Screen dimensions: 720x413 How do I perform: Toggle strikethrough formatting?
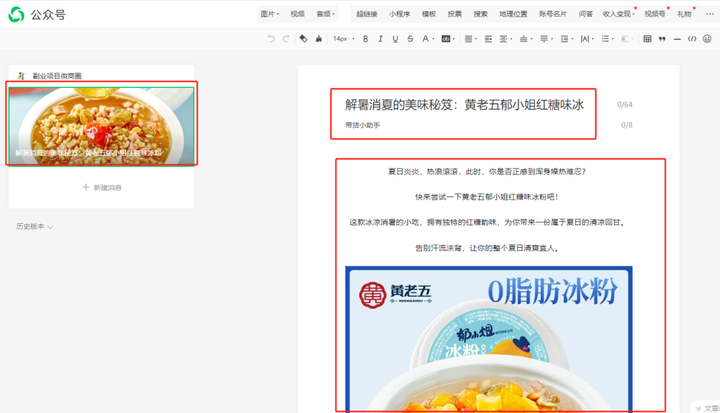click(410, 39)
